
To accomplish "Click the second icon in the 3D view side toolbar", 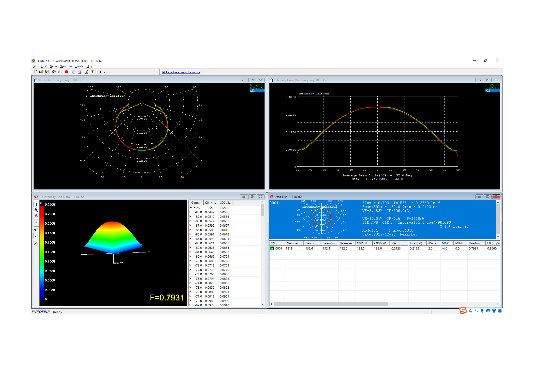I will (x=37, y=210).
